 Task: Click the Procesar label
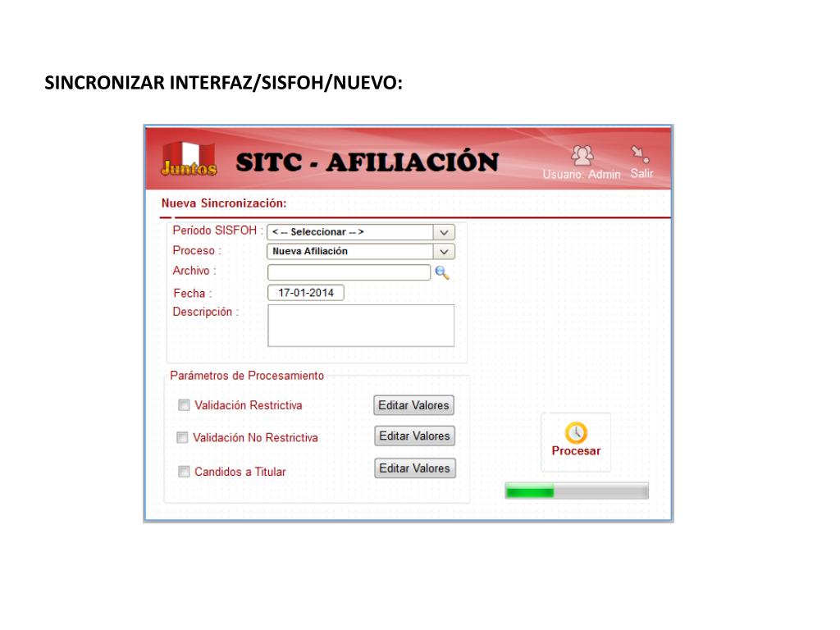tap(576, 451)
